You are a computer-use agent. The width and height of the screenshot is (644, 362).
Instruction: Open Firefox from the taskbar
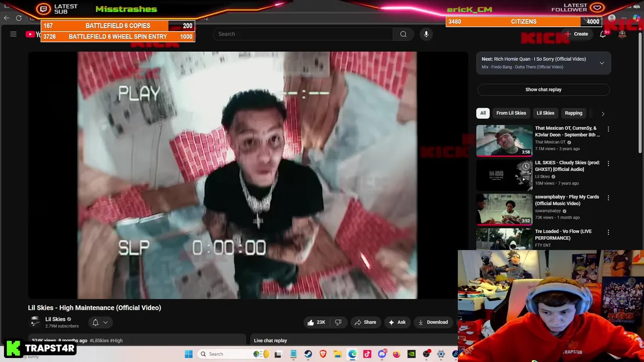pyautogui.click(x=396, y=354)
